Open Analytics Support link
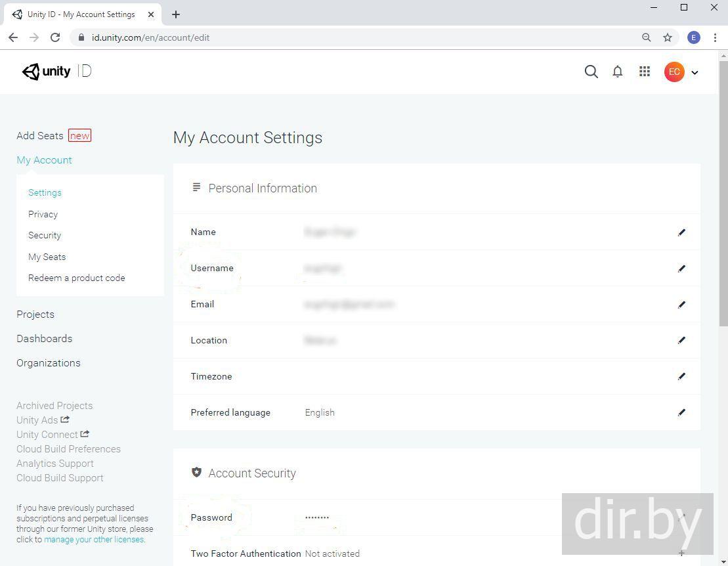 click(55, 464)
